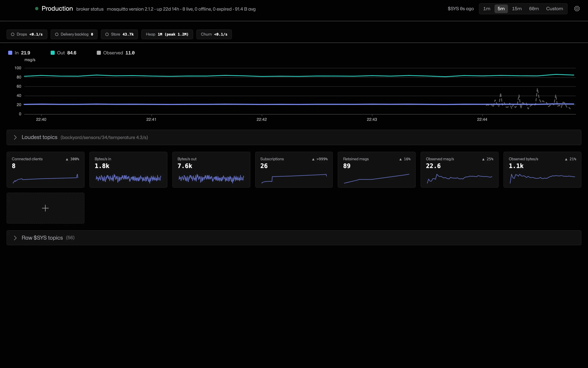The width and height of the screenshot is (588, 368).
Task: Click the Observed 11.0 legend value
Action: pos(130,53)
